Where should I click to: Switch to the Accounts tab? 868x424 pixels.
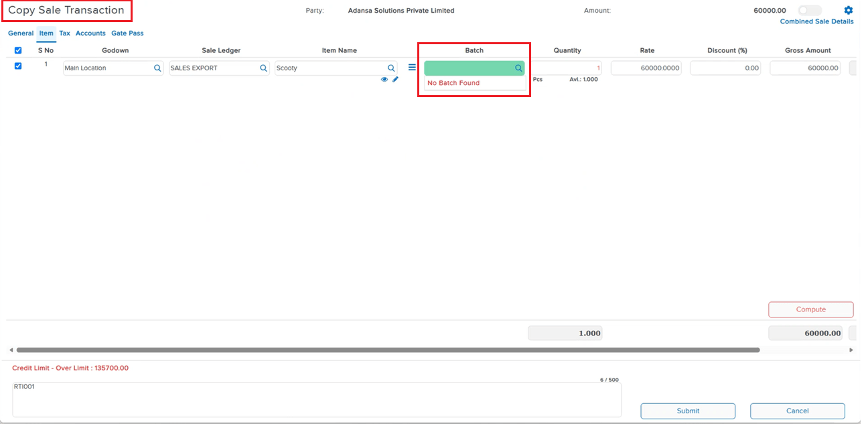click(x=90, y=33)
